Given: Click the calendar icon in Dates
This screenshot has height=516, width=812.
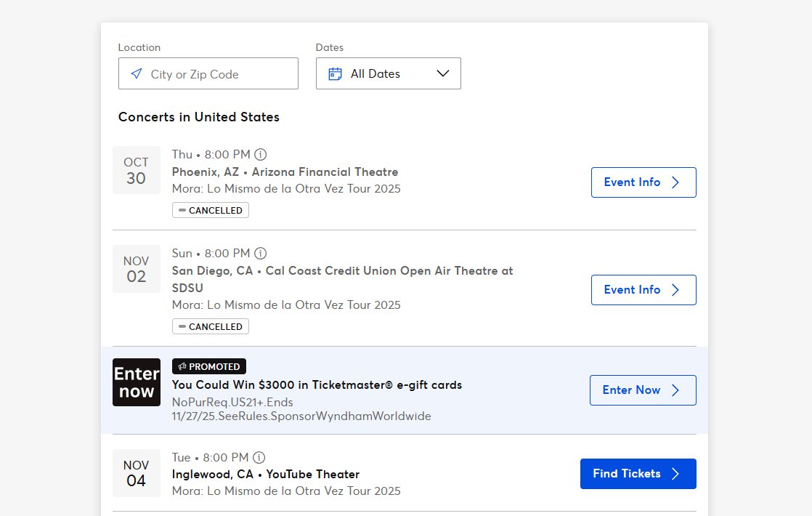Looking at the screenshot, I should pyautogui.click(x=335, y=73).
